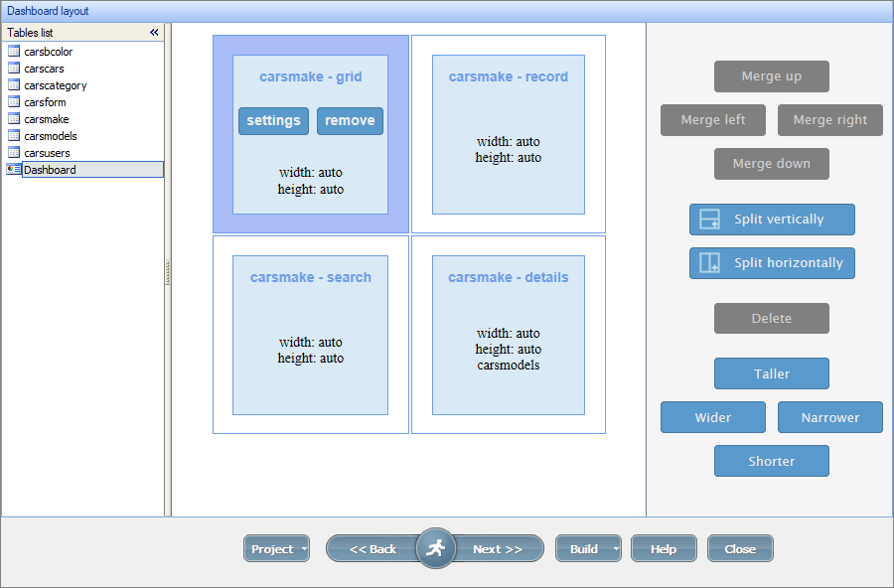The width and height of the screenshot is (894, 588).
Task: Click remove on the carsmake - grid cell
Action: click(x=350, y=120)
